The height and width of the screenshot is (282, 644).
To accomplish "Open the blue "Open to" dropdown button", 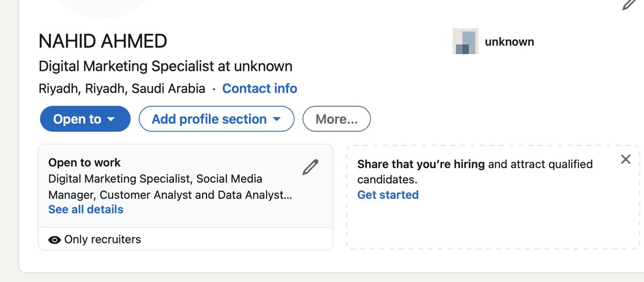I will tap(85, 119).
